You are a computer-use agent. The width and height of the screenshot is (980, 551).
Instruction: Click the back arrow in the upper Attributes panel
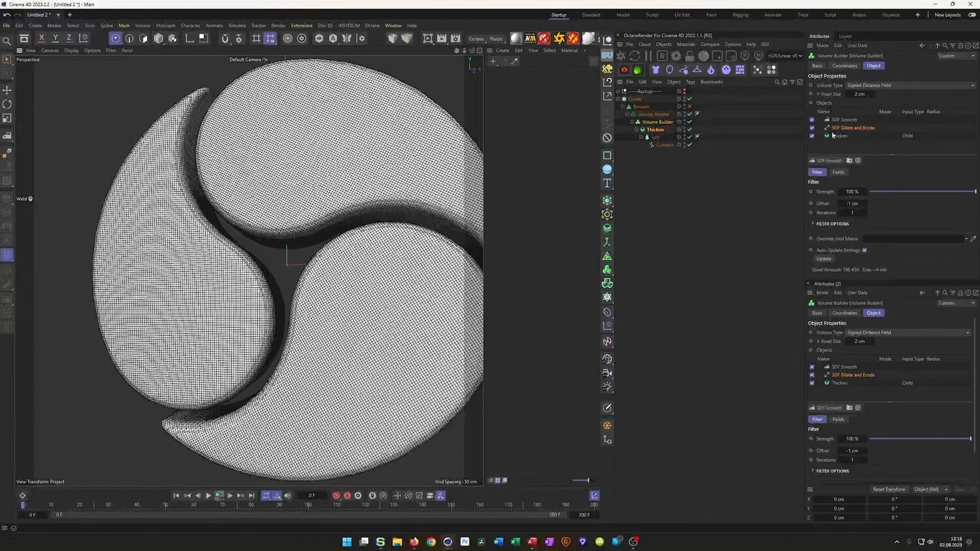(x=922, y=46)
